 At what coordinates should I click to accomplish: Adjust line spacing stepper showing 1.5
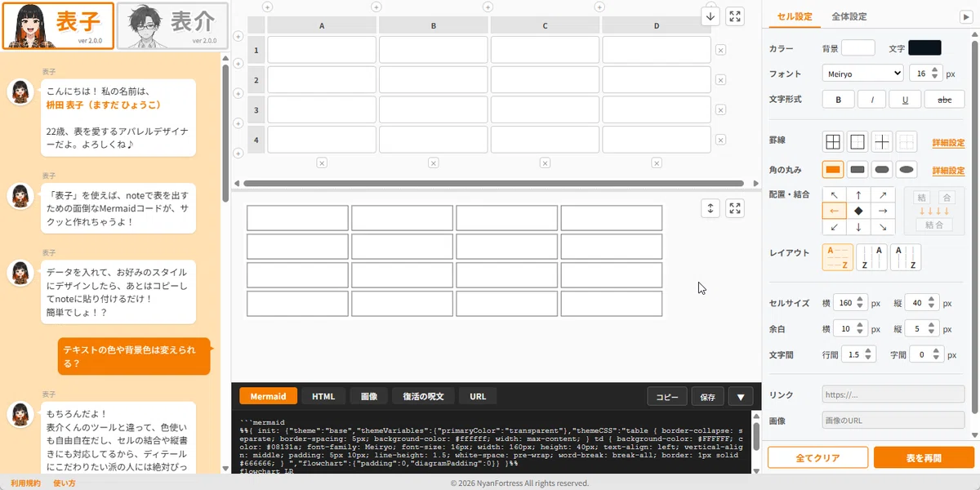[870, 355]
